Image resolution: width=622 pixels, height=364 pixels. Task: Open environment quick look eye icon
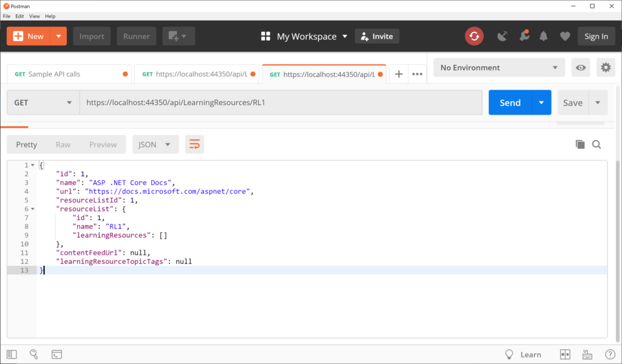point(580,67)
